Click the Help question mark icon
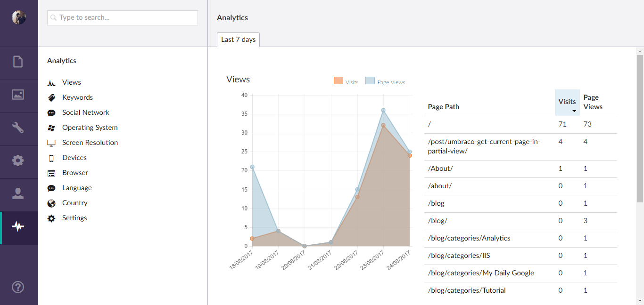The height and width of the screenshot is (305, 644). click(x=18, y=287)
